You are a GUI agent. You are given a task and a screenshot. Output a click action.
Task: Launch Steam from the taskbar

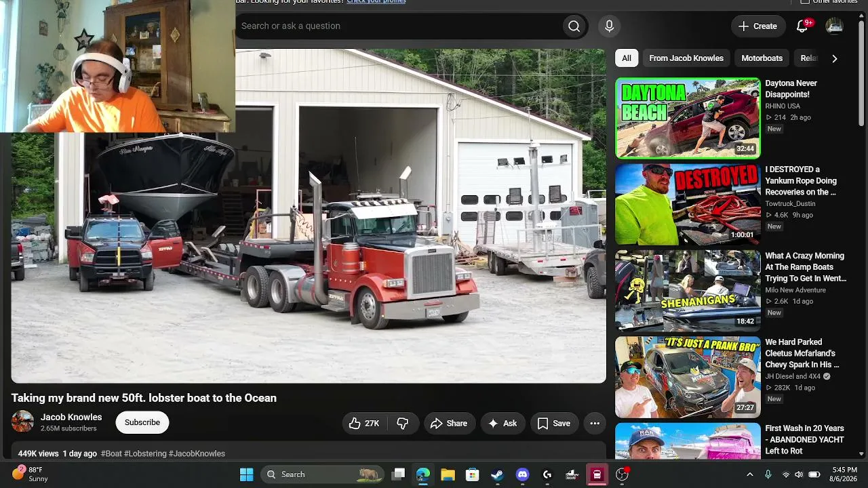(498, 474)
